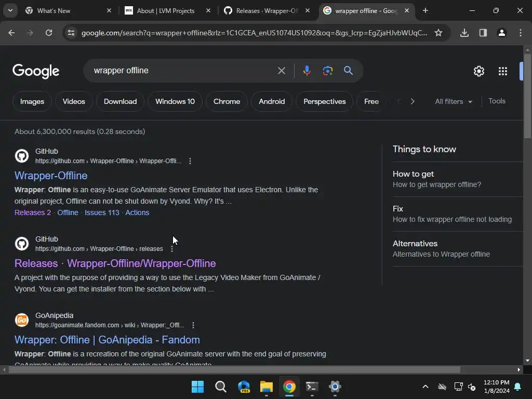Expand Fix wrapper offline not loading

[458, 214]
